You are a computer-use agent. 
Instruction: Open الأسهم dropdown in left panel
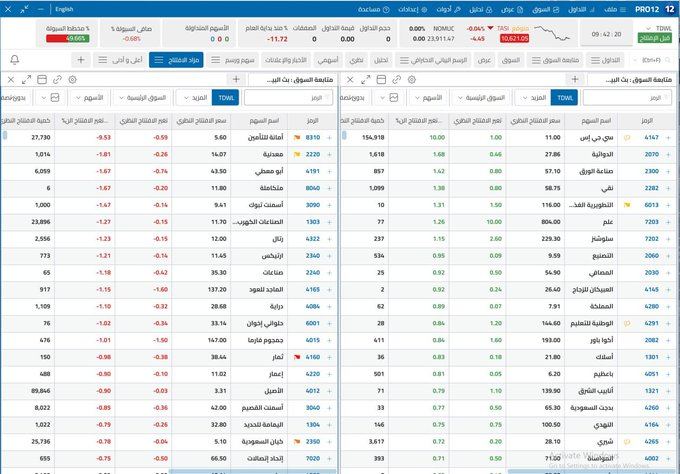pyautogui.click(x=89, y=98)
